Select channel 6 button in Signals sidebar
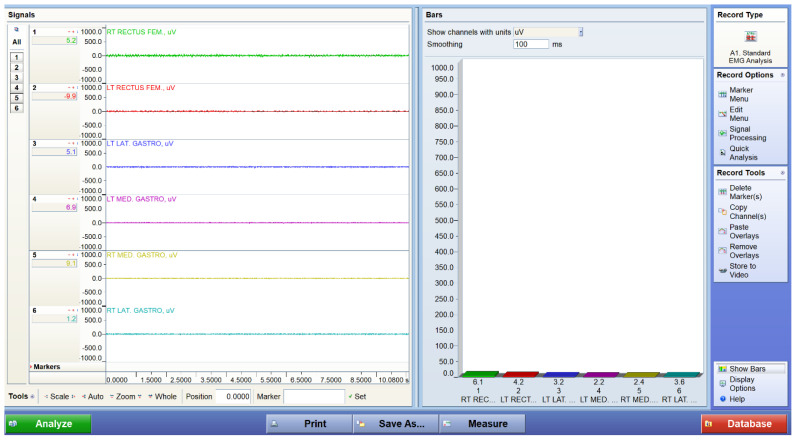This screenshot has height=440, width=796. tap(17, 108)
